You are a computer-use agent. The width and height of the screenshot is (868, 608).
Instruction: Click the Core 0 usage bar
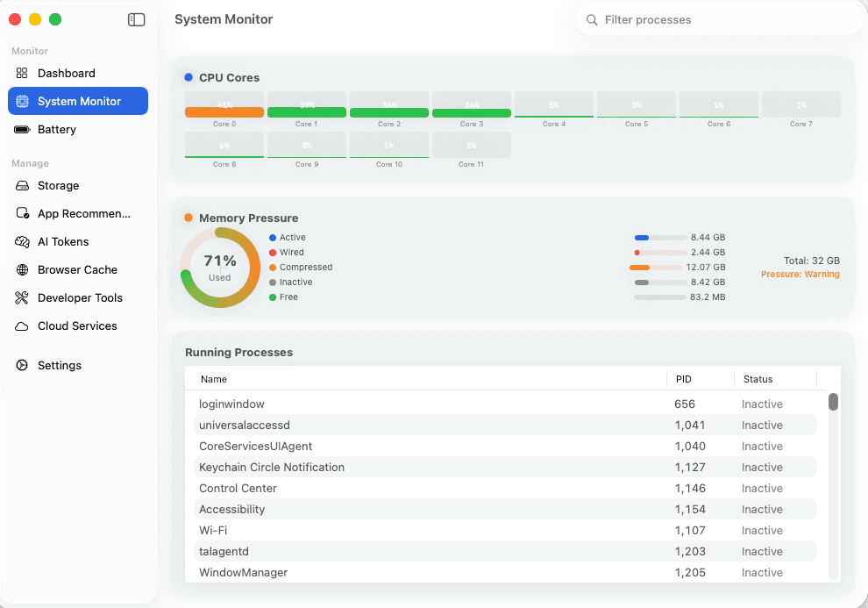(x=224, y=110)
